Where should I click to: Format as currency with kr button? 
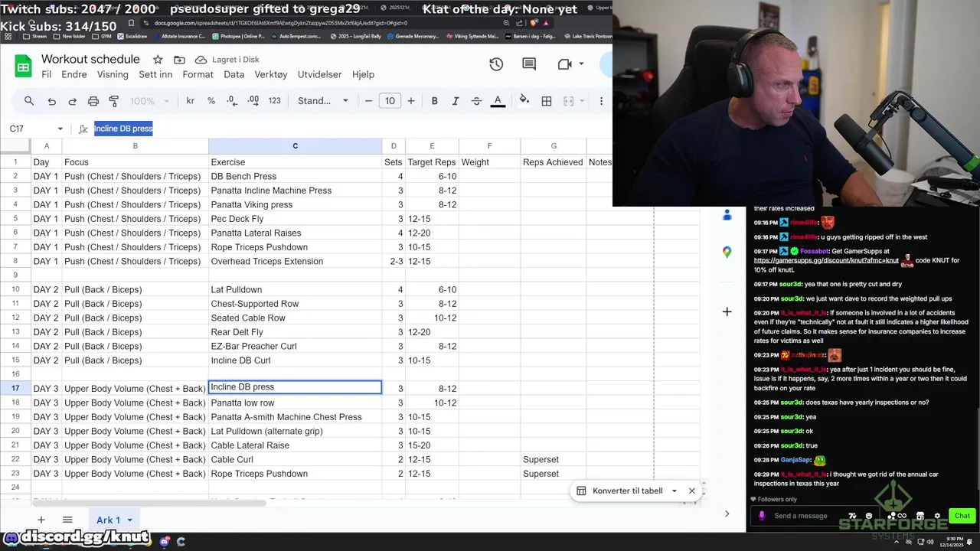tap(190, 101)
